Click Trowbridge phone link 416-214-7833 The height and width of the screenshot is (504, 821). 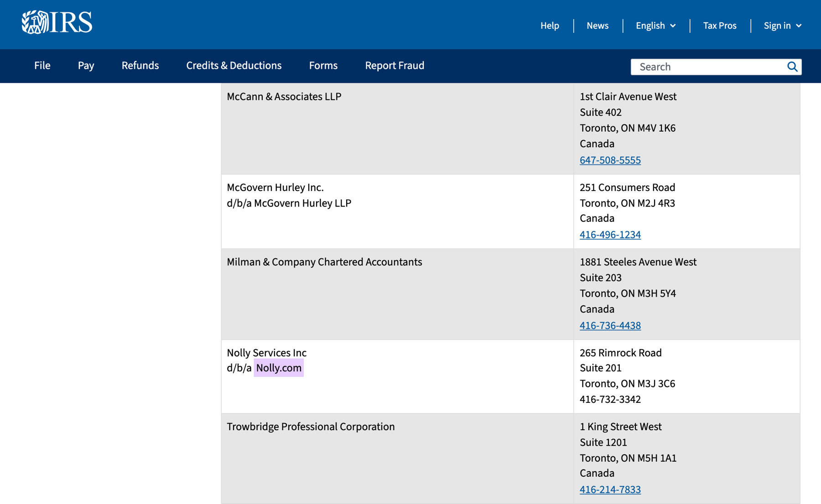pos(610,489)
